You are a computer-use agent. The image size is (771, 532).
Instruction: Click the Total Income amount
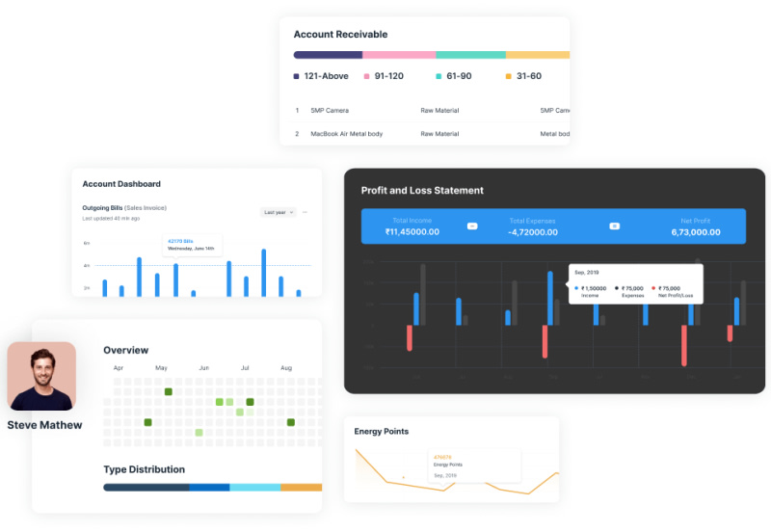click(x=412, y=232)
